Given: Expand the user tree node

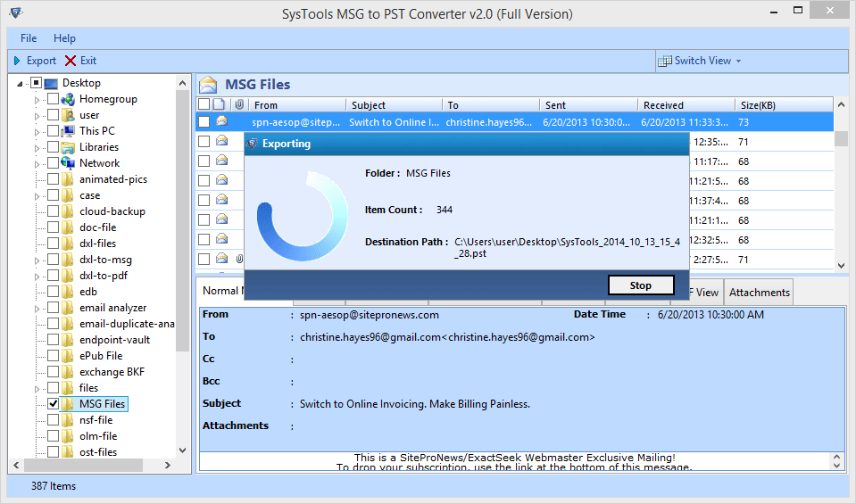Looking at the screenshot, I should [x=37, y=116].
